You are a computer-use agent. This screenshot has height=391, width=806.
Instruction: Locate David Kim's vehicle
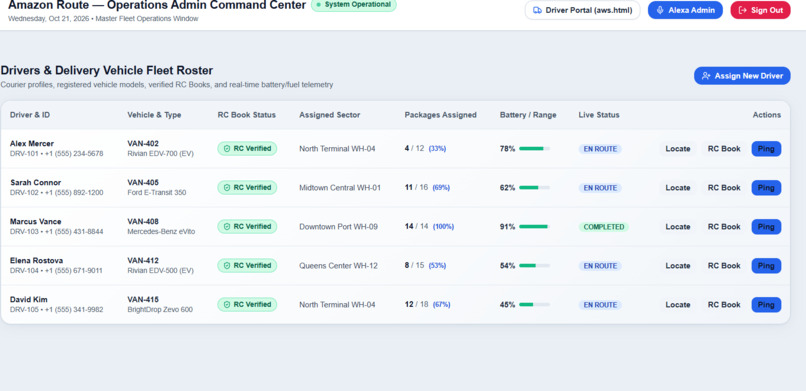[677, 305]
